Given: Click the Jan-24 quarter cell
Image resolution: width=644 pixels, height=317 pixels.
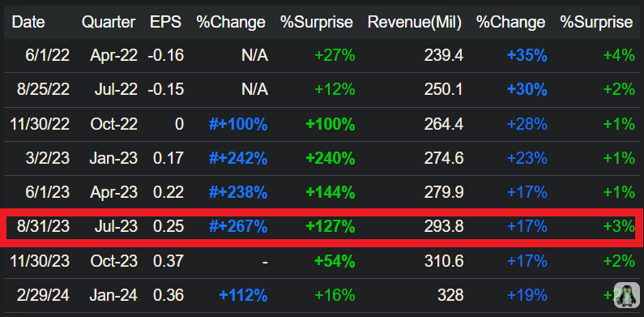Looking at the screenshot, I should [x=114, y=295].
